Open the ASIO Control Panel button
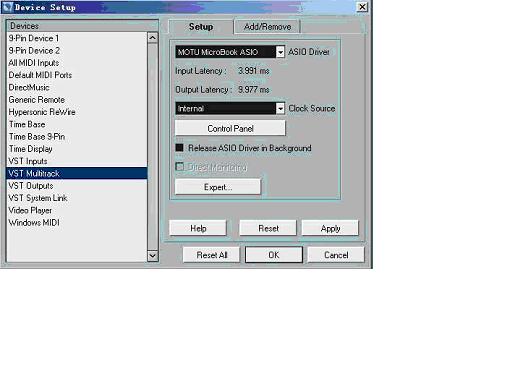512x384 pixels. click(x=230, y=128)
